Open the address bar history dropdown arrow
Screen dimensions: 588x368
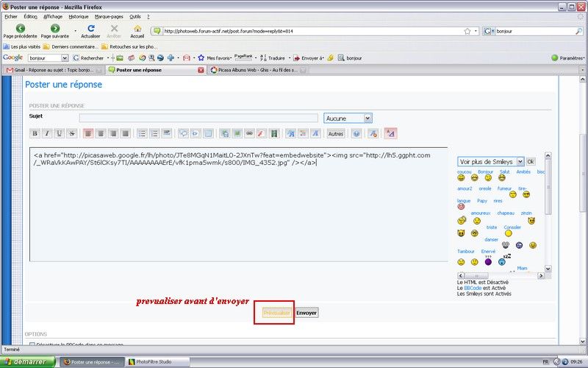click(x=476, y=31)
